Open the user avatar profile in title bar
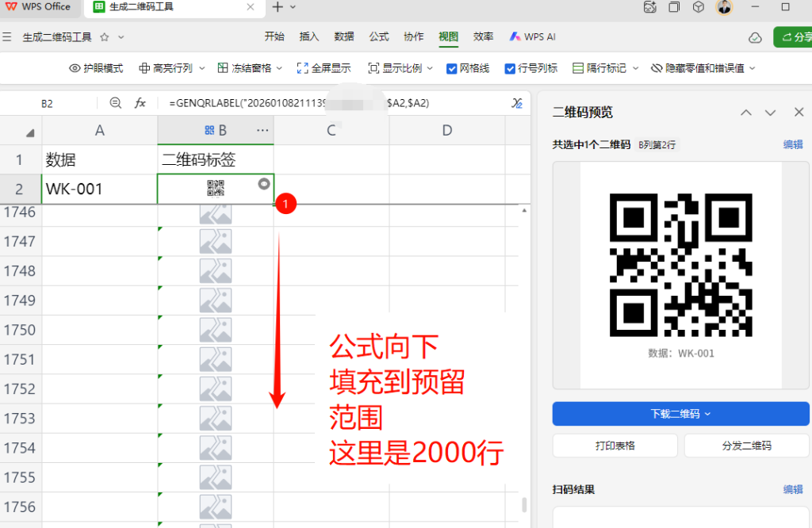812x528 pixels. (x=724, y=6)
